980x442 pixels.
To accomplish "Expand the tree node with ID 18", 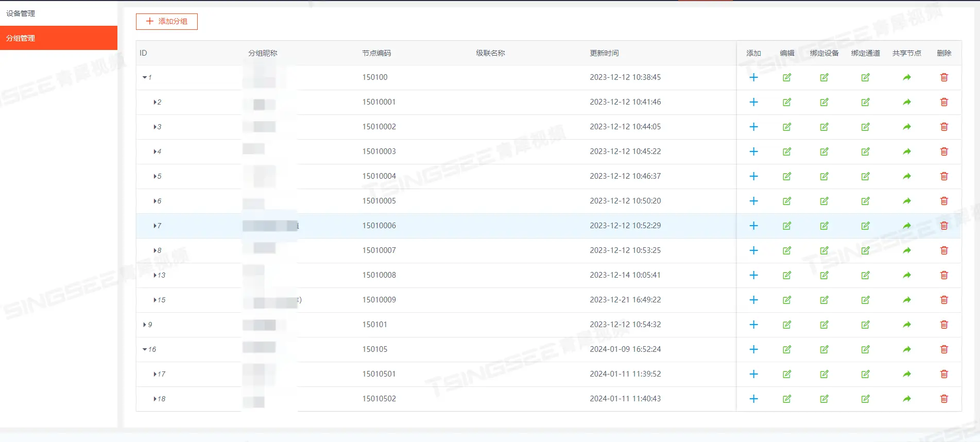I will [155, 399].
